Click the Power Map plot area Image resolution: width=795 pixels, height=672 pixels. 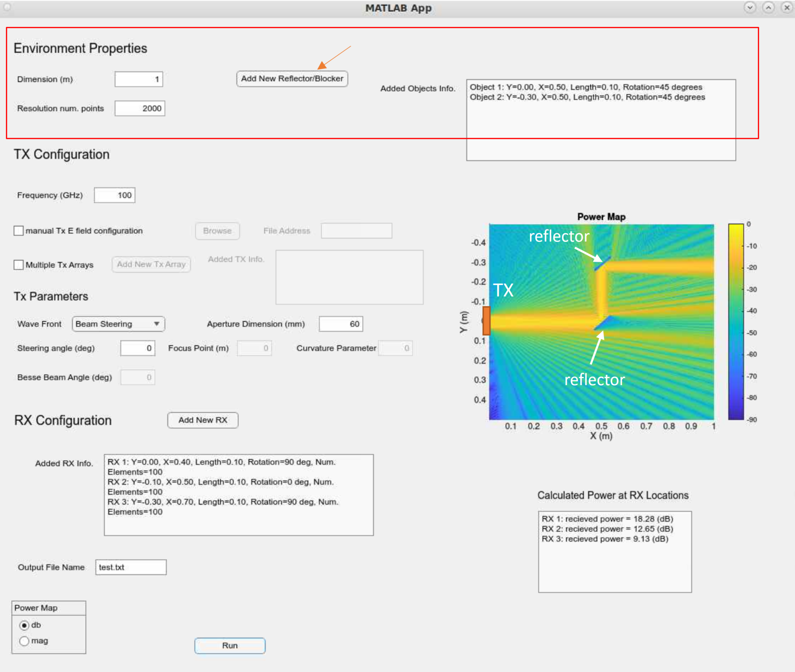[x=602, y=322]
